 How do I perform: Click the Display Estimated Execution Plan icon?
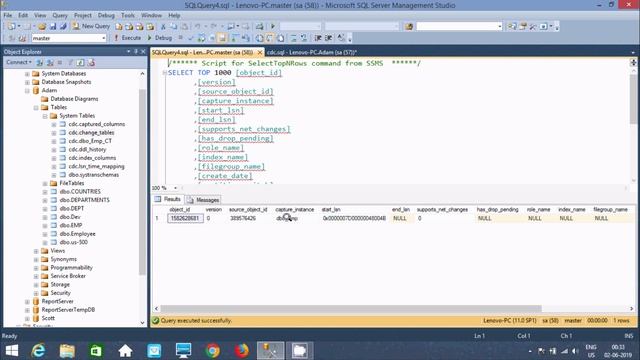pyautogui.click(x=201, y=38)
